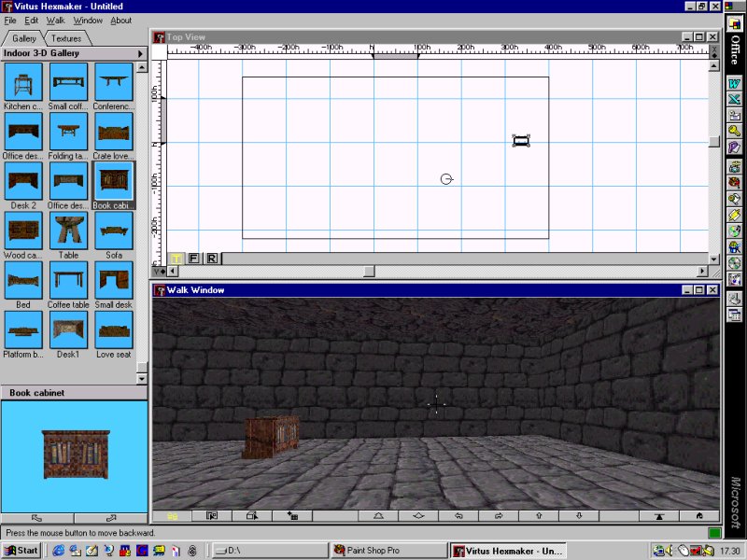Open the Window menu
The width and height of the screenshot is (747, 560).
click(88, 21)
